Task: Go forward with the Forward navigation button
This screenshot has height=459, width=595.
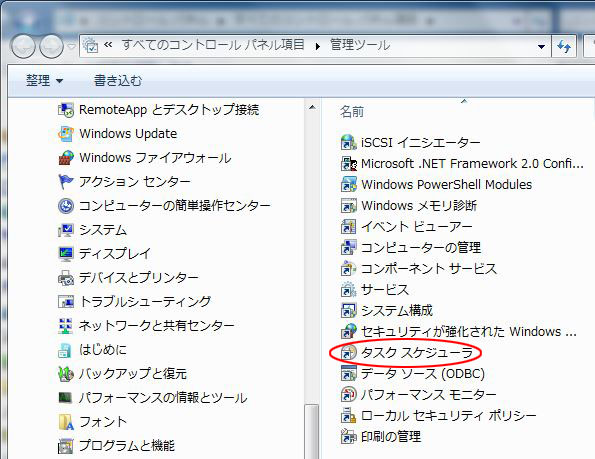Action: pos(52,46)
